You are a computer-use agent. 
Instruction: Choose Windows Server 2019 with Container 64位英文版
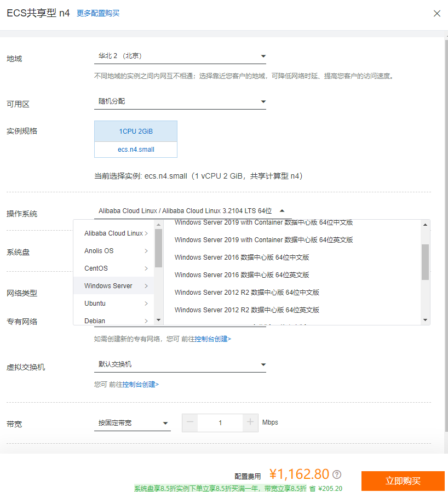click(263, 240)
